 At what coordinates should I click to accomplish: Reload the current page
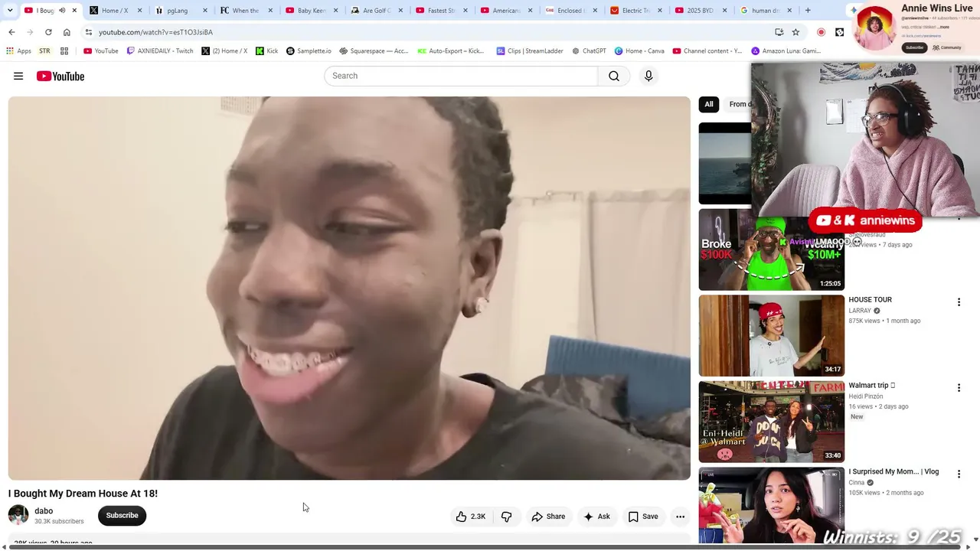click(48, 32)
